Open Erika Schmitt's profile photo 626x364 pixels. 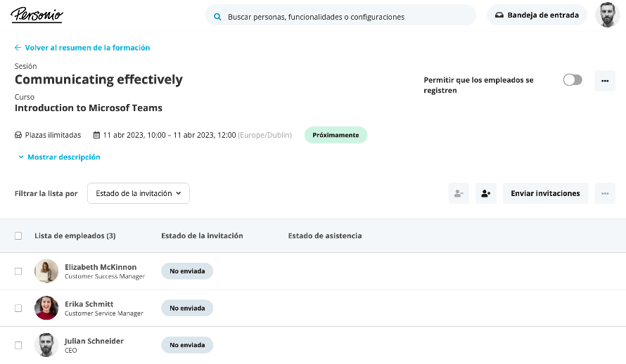tap(46, 308)
